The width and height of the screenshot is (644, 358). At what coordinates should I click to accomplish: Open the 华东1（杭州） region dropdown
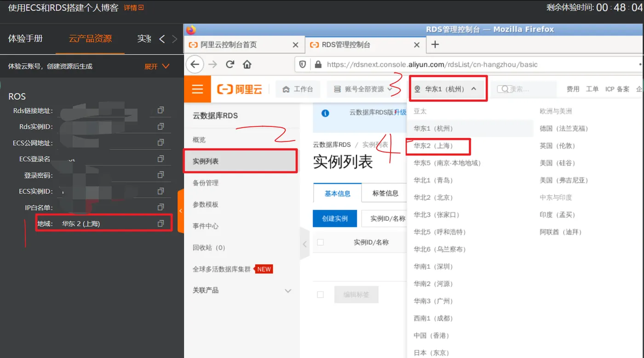(445, 89)
